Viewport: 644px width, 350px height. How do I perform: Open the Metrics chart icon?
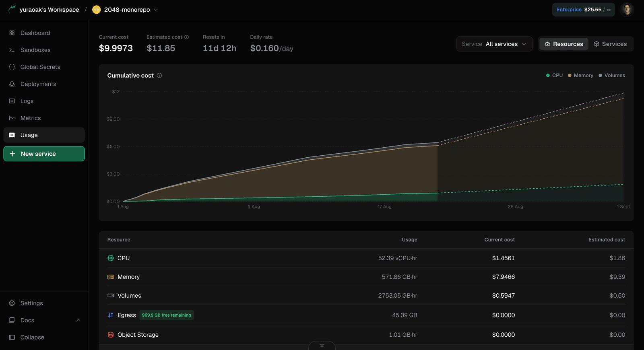pos(12,118)
